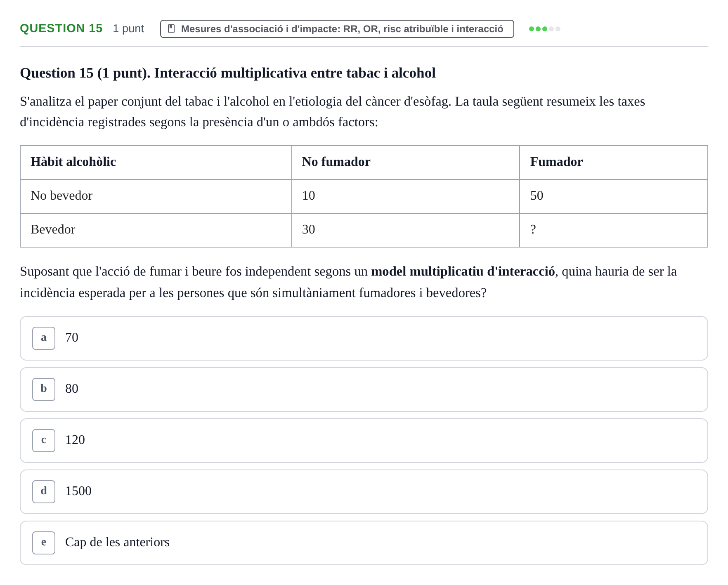Choose option e, "Cap de les anteriors"

click(364, 543)
